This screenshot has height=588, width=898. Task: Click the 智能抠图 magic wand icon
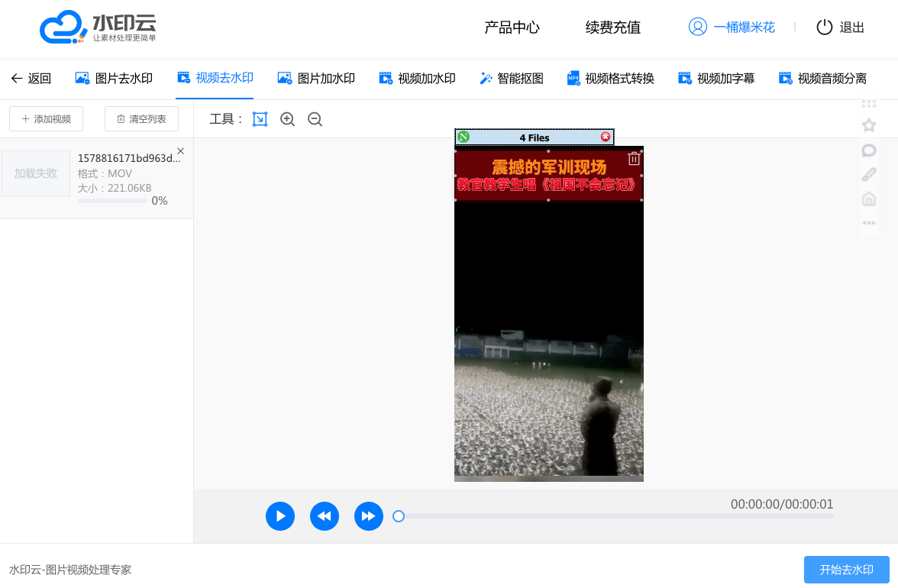[x=486, y=79]
